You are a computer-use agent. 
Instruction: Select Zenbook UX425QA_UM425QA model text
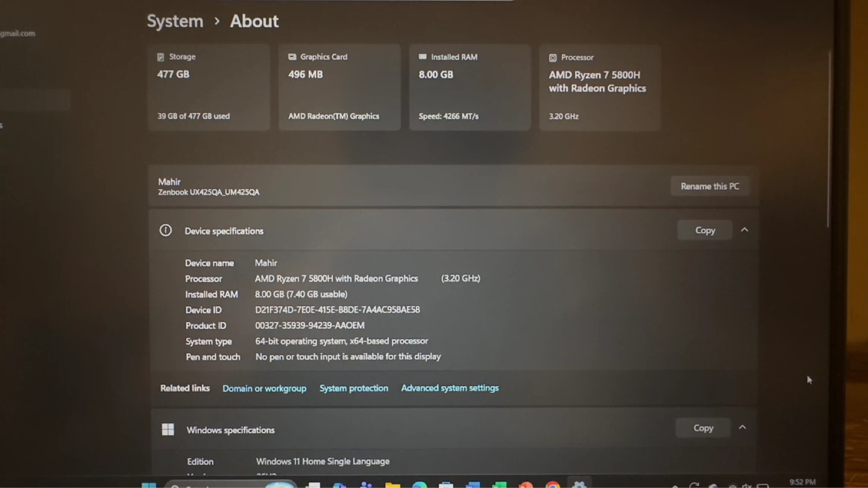coord(209,192)
